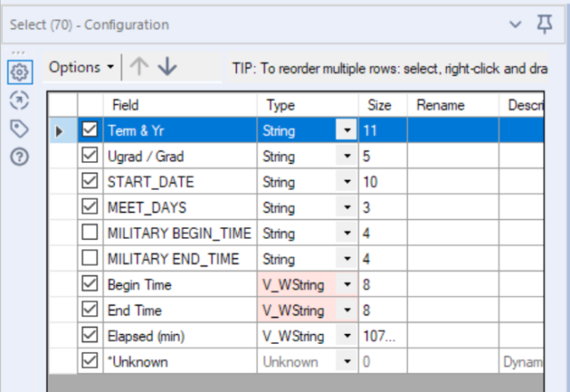This screenshot has height=392, width=570.
Task: Open the Type dropdown for Elapsed (min)
Action: [x=346, y=336]
